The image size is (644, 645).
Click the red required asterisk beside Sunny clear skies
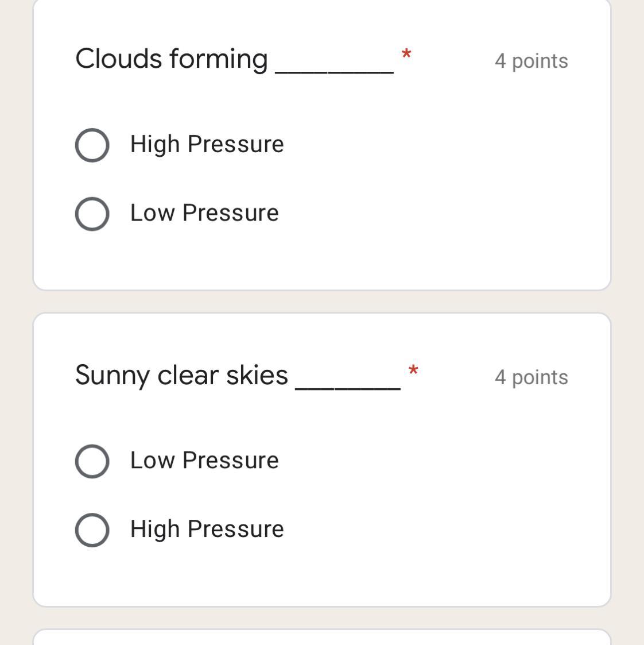[x=413, y=370]
